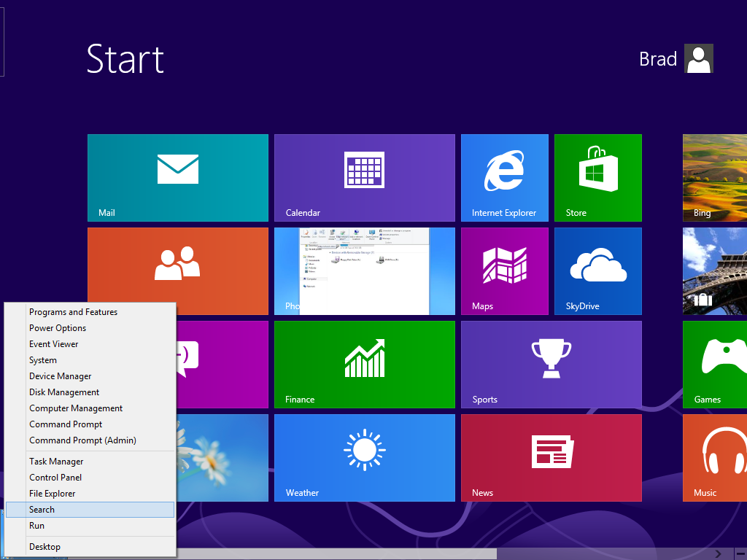Click the Brad user name
747x560 pixels.
point(657,59)
